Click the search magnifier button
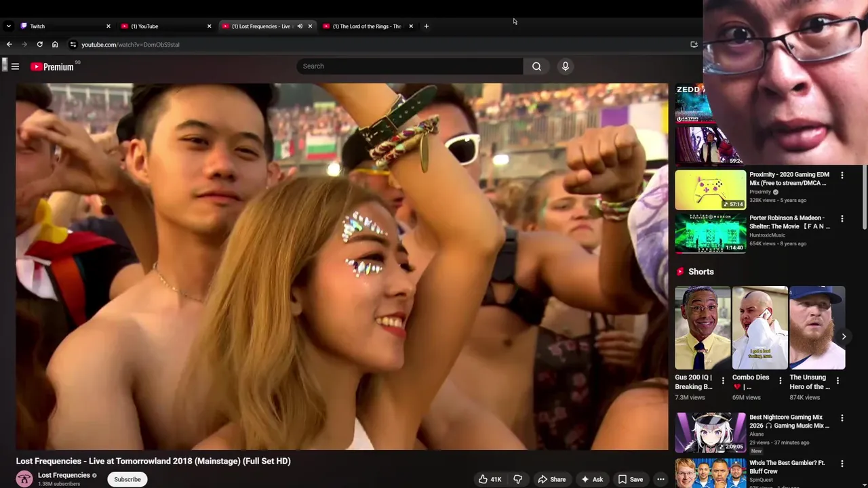The height and width of the screenshot is (488, 868). 536,66
